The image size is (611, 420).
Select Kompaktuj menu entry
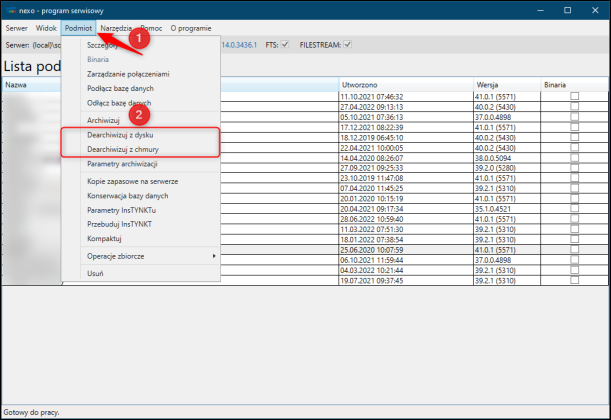pos(141,239)
